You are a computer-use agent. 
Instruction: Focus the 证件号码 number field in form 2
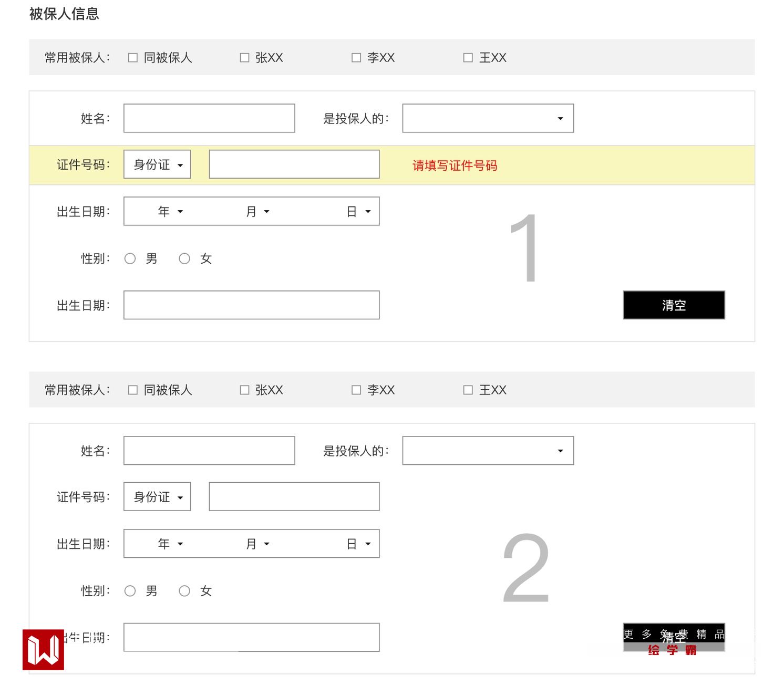click(294, 497)
